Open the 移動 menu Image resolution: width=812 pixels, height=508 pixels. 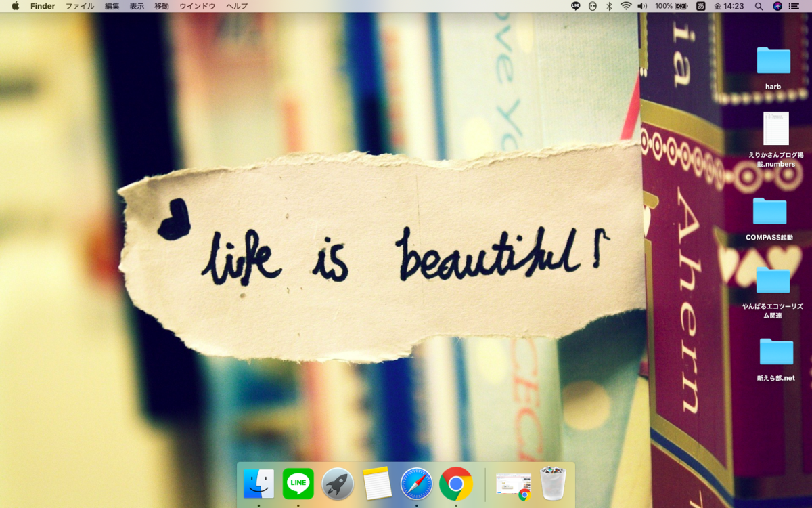click(x=162, y=6)
